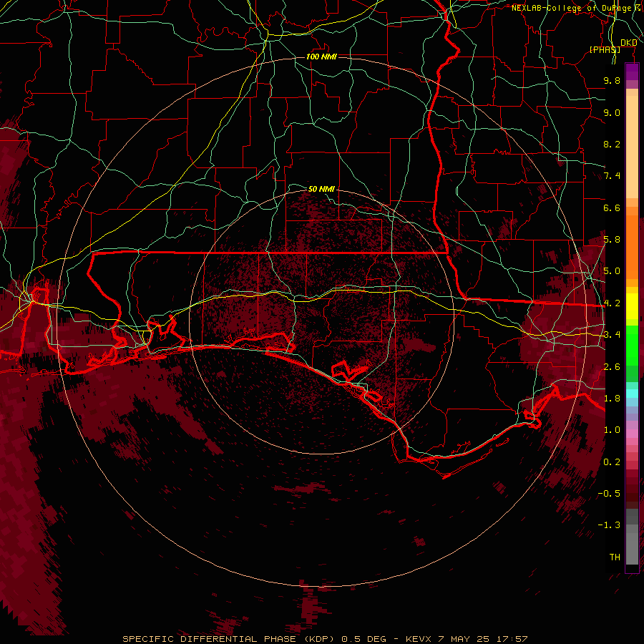Click the [PHAS] units label
Image resolution: width=644 pixels, height=644 pixels.
click(x=605, y=49)
